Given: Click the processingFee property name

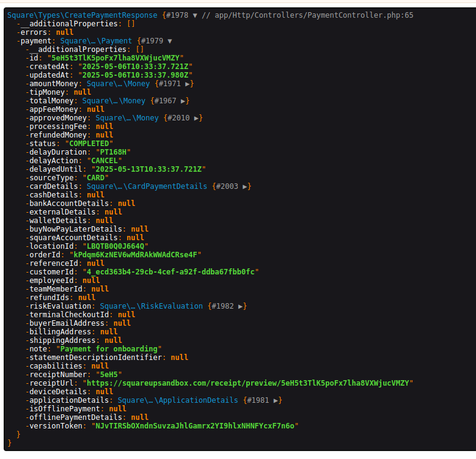Looking at the screenshot, I should (58, 127).
